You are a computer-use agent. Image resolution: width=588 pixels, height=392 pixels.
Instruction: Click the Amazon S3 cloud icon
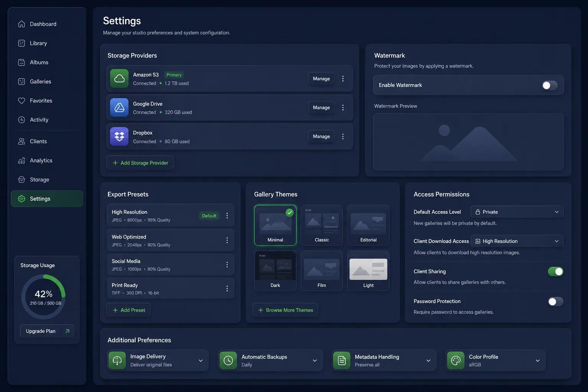[119, 78]
